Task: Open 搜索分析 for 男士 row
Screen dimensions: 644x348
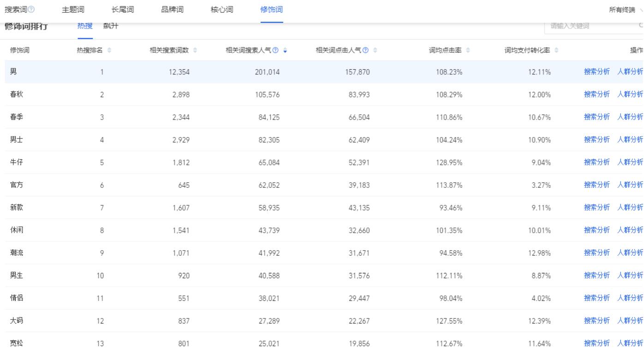Action: 597,139
